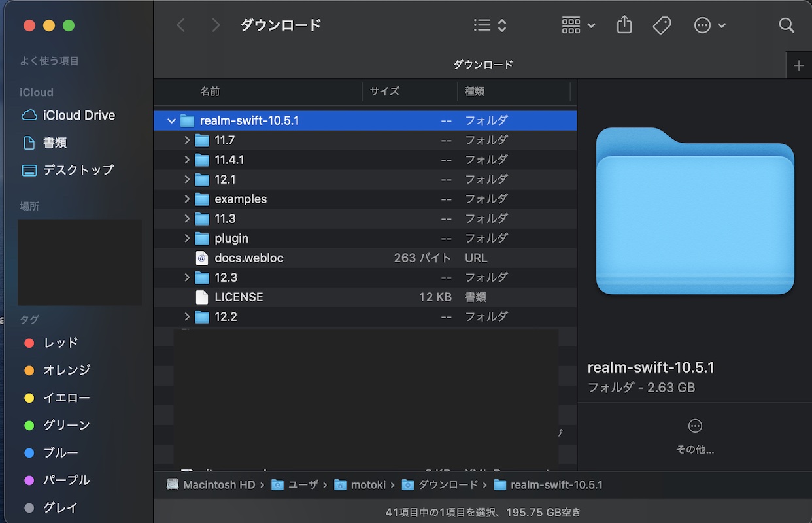Click the large folder preview thumbnail
Viewport: 812px width, 523px height.
(x=695, y=211)
